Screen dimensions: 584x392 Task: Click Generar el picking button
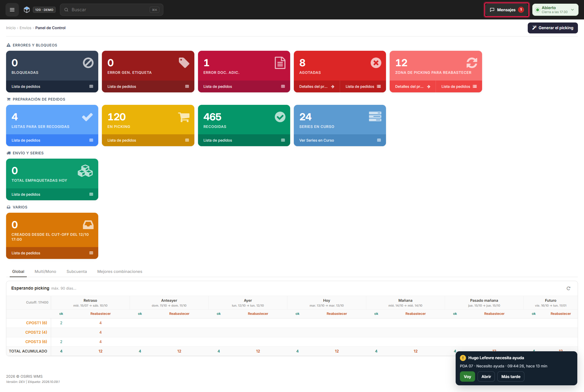tap(552, 28)
